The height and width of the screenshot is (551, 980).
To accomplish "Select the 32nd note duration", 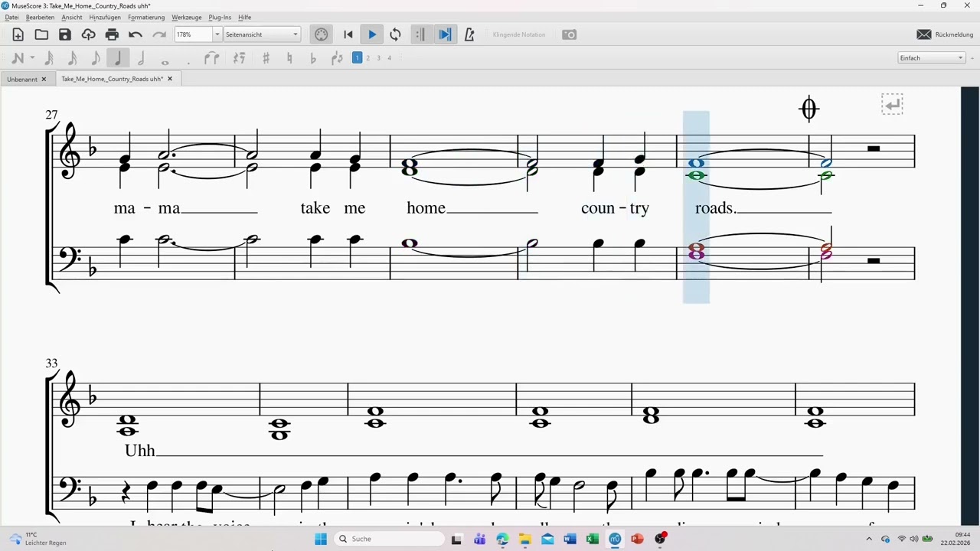I will point(49,58).
